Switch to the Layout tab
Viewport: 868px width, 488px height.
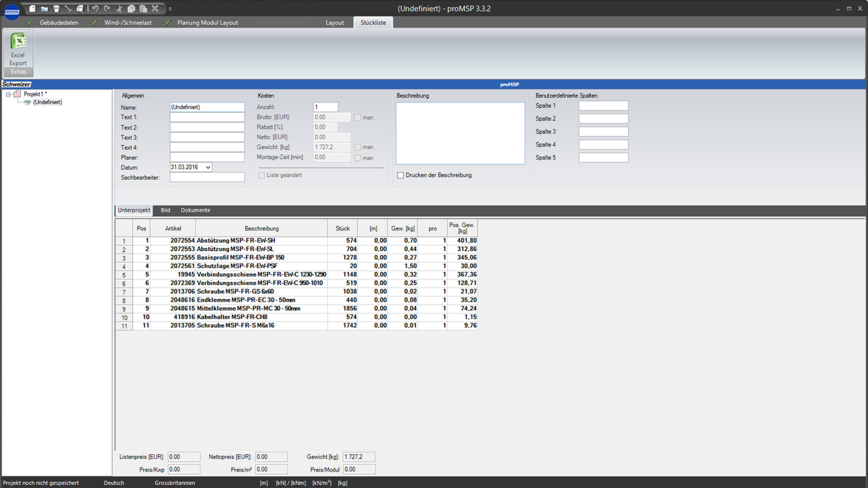334,23
